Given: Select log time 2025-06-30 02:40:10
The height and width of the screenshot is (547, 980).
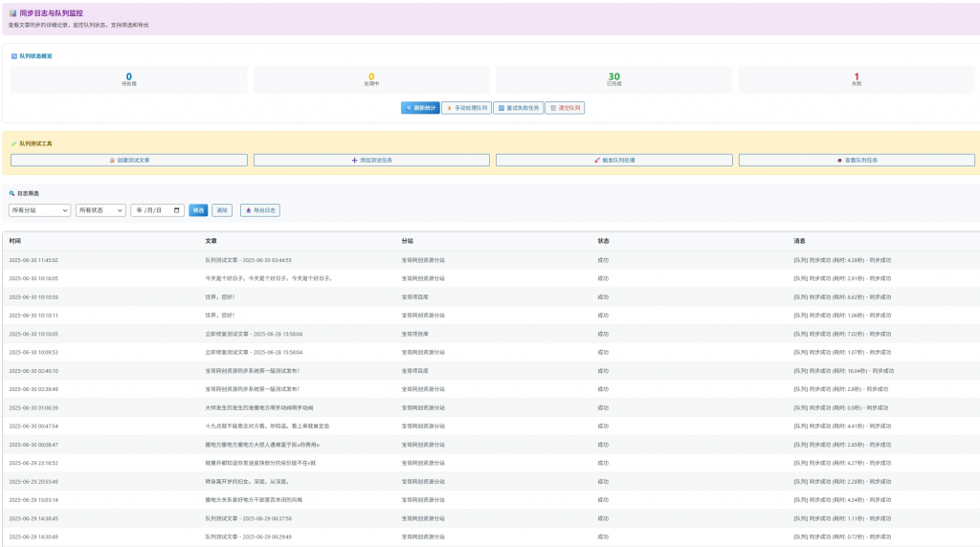Looking at the screenshot, I should (x=33, y=371).
